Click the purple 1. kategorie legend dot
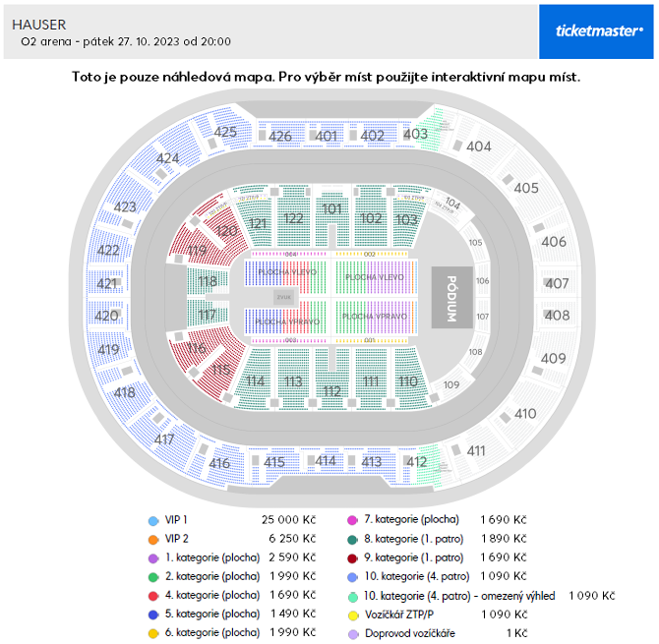The width and height of the screenshot is (659, 644). 153,558
